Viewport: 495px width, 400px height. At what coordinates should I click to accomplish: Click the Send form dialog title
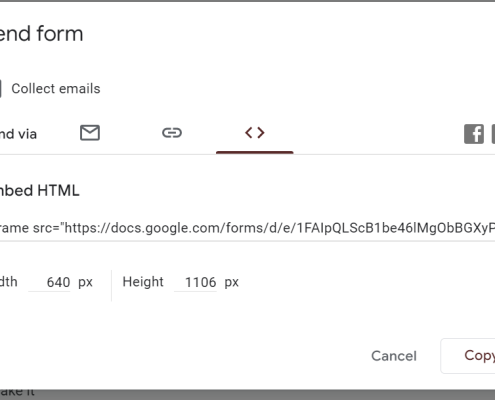tap(41, 34)
